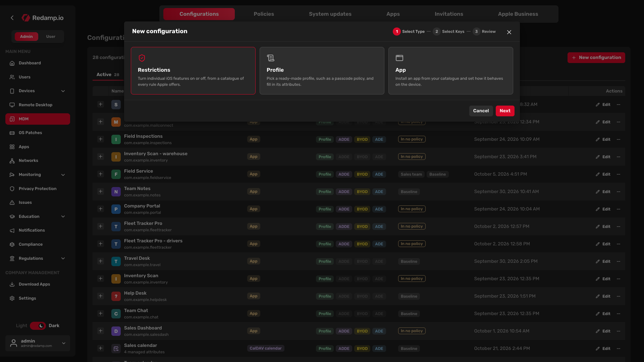Select the Active 28 filter tab

[x=108, y=75]
